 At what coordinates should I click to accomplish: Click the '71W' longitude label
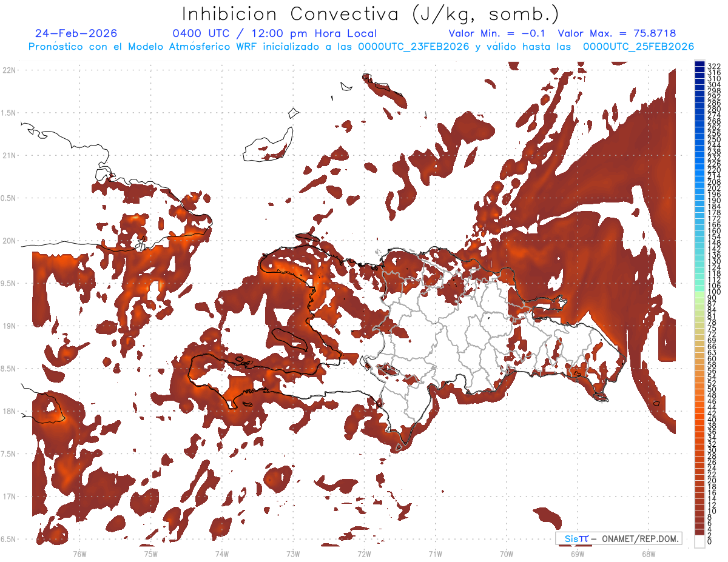tap(435, 554)
